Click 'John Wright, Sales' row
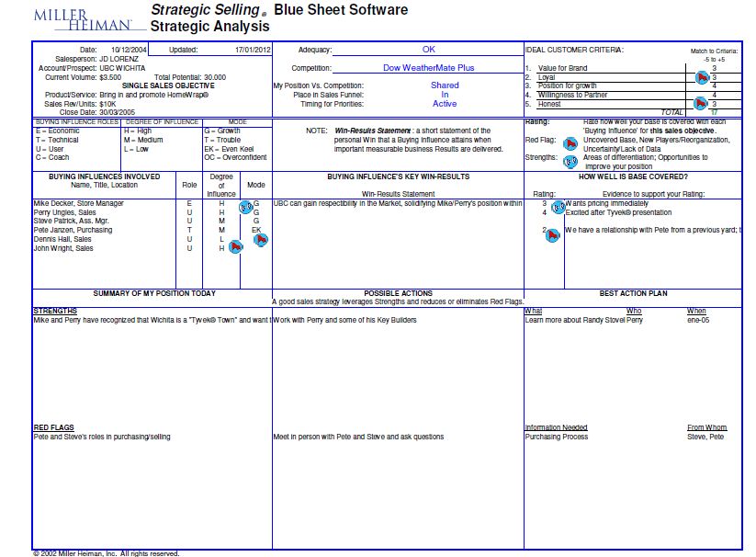This screenshot has height=557, width=756. pyautogui.click(x=63, y=248)
